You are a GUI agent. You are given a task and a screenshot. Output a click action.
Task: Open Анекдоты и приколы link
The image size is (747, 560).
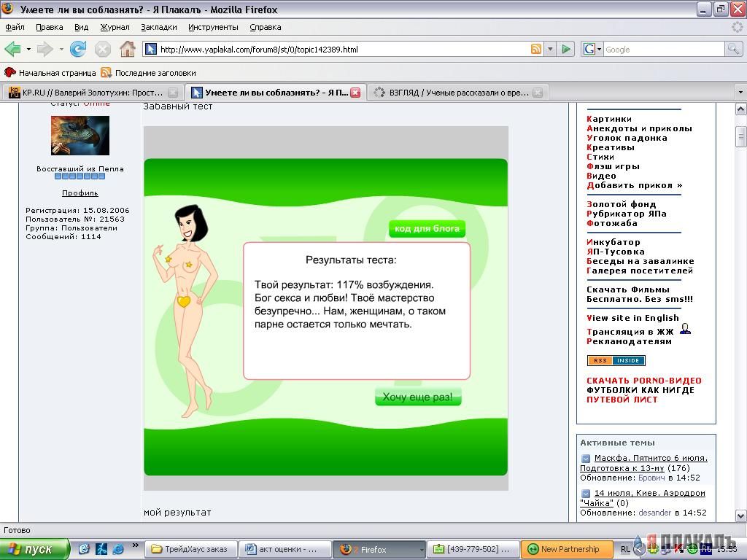pyautogui.click(x=639, y=128)
